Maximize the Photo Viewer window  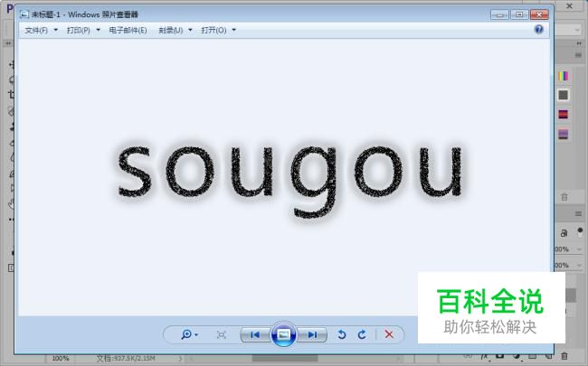(x=519, y=14)
